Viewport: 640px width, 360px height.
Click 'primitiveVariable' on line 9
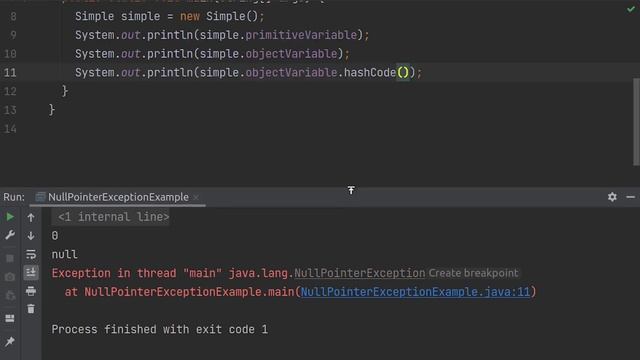[x=301, y=35]
